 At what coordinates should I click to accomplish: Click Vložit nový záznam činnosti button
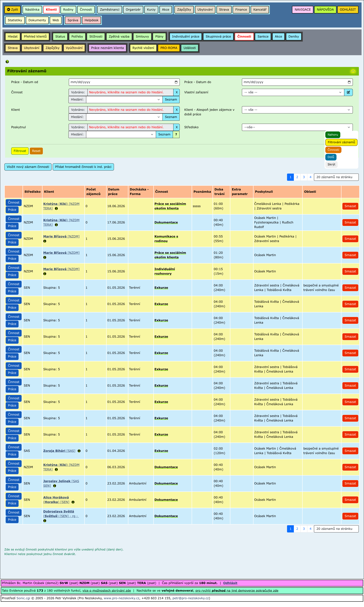coord(28,167)
